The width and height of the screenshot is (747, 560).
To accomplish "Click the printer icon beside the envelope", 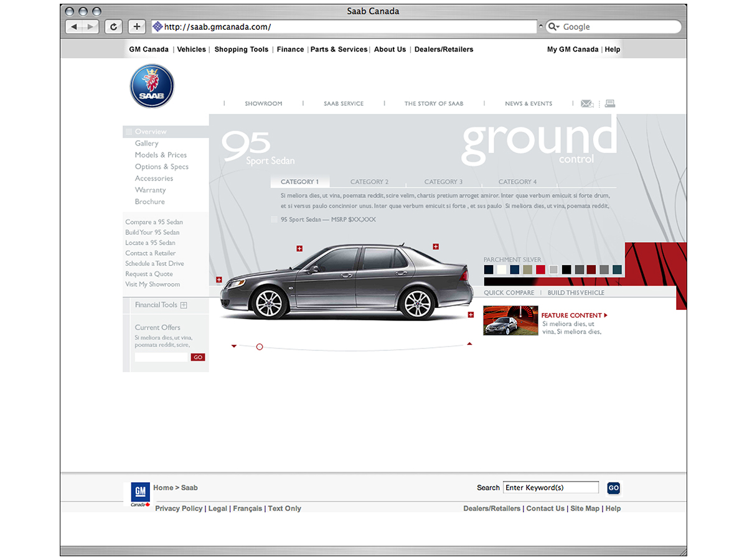I will pos(610,104).
